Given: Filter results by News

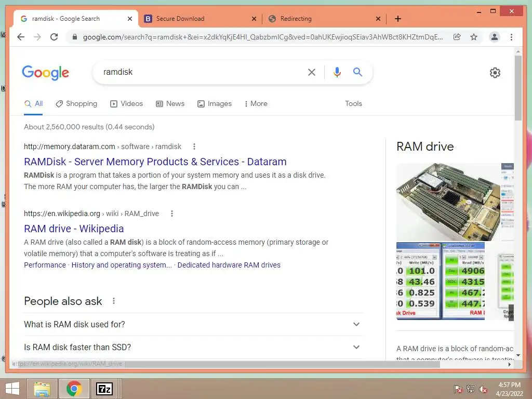Looking at the screenshot, I should coord(170,104).
